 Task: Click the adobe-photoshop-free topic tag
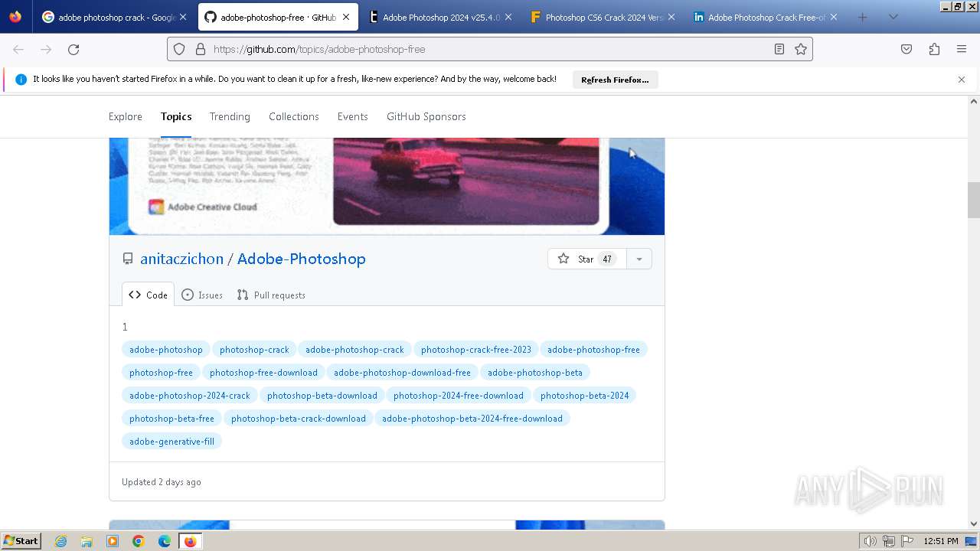(x=593, y=350)
